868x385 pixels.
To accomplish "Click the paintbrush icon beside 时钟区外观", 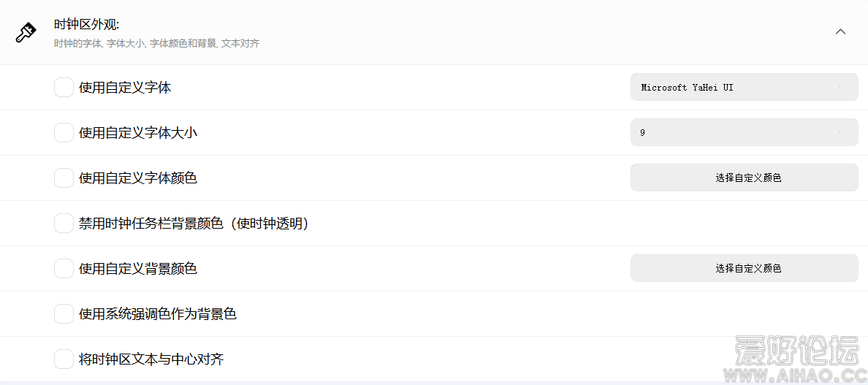I will tap(26, 32).
